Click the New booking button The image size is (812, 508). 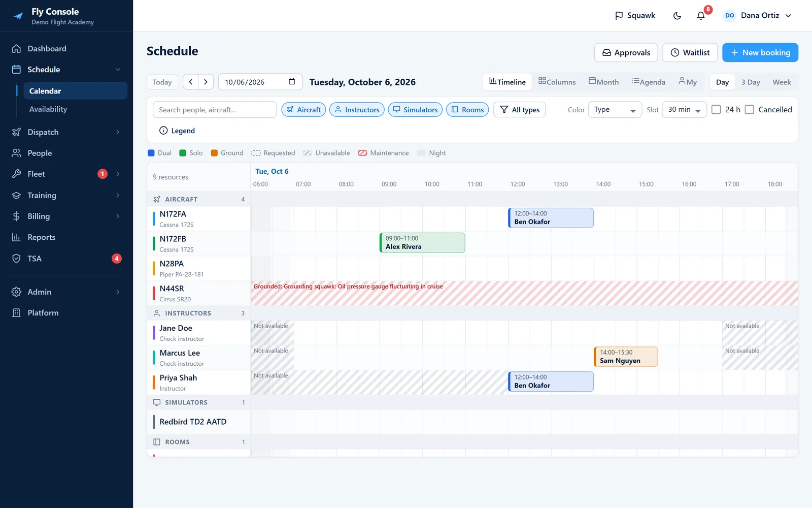[760, 52]
